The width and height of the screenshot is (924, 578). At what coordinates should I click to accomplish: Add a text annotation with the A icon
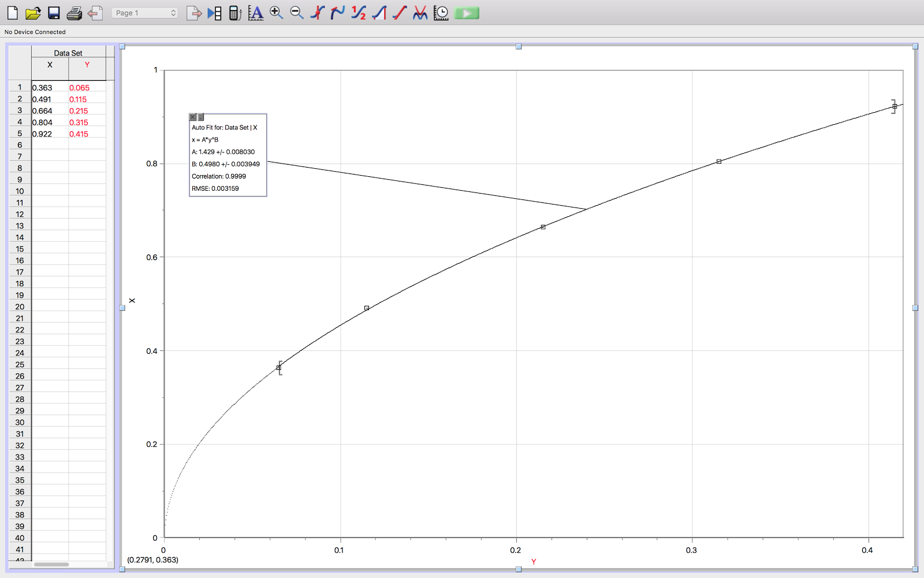(256, 13)
